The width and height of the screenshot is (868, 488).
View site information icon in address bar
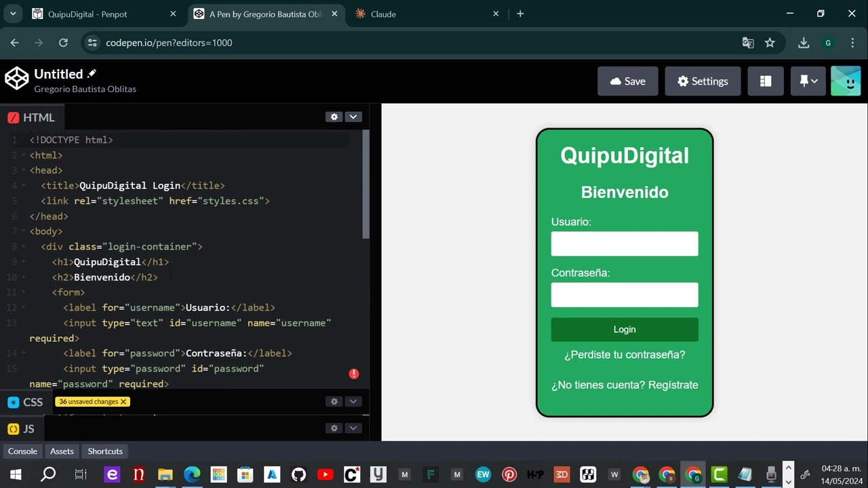coord(93,43)
